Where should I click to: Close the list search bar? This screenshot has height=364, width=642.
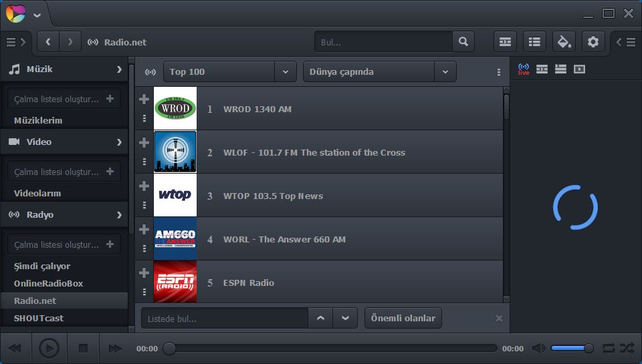click(x=499, y=318)
